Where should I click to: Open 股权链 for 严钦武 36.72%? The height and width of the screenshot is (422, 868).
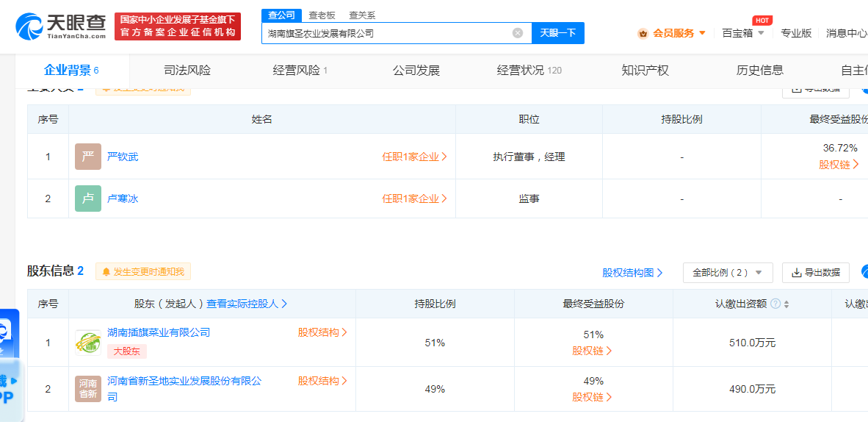(x=839, y=164)
